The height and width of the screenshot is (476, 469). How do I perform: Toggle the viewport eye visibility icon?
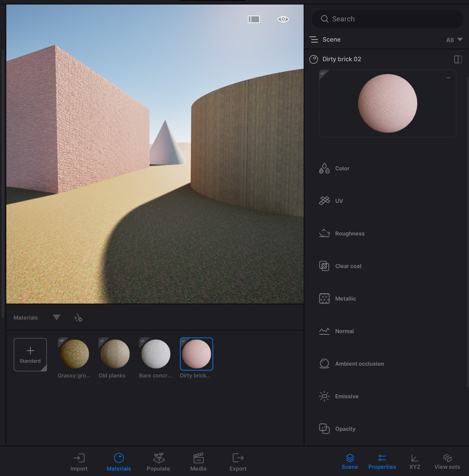283,19
